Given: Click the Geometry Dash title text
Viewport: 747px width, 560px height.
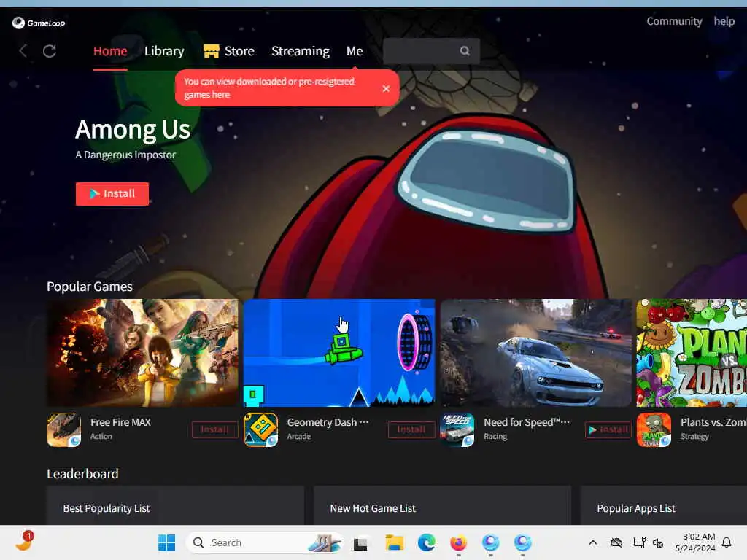Looking at the screenshot, I should pos(328,422).
